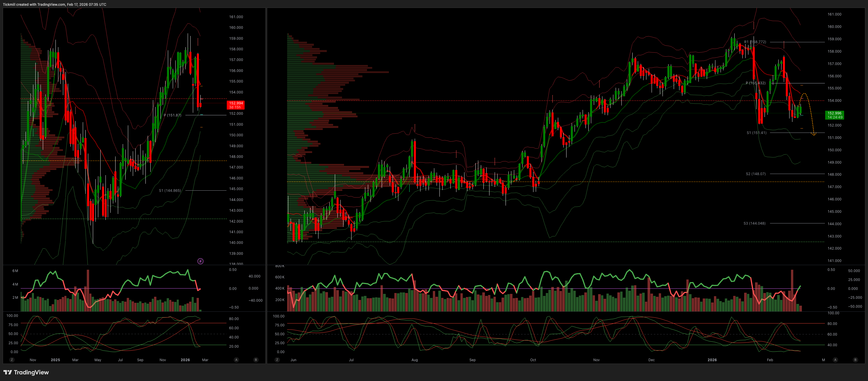This screenshot has height=381, width=868.
Task: Click the S2 (148.07) support label
Action: pos(755,174)
